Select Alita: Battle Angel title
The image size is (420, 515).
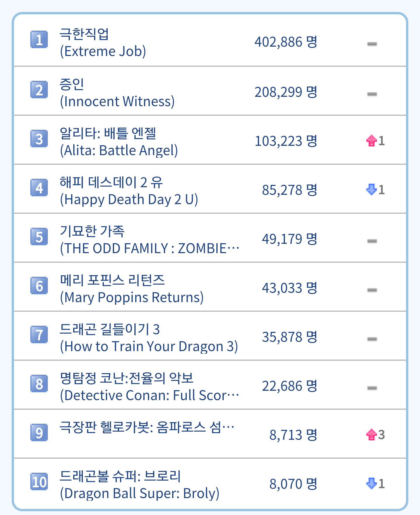[x=118, y=142]
